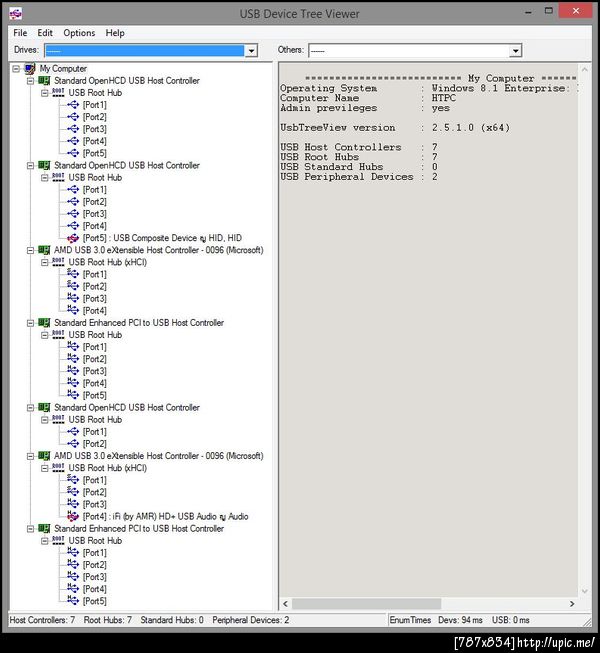Screen dimensions: 600x653
Task: Collapse the second AMD USB 3.0 eXtensible controller
Action: (30, 456)
